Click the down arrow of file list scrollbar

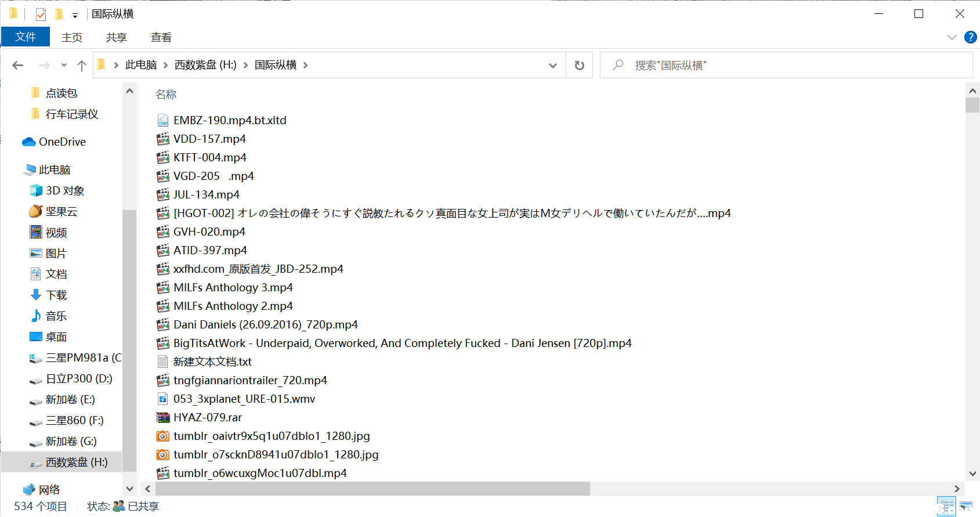click(972, 474)
